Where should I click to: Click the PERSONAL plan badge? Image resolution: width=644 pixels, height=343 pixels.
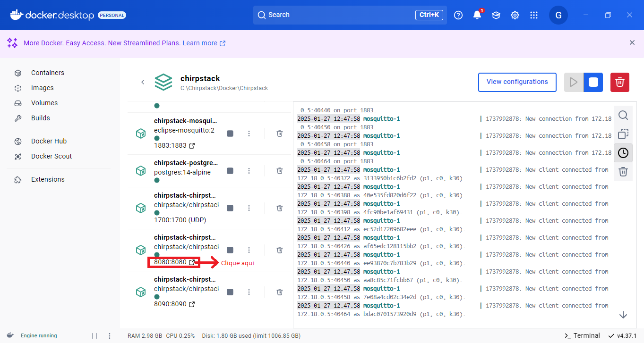point(112,15)
